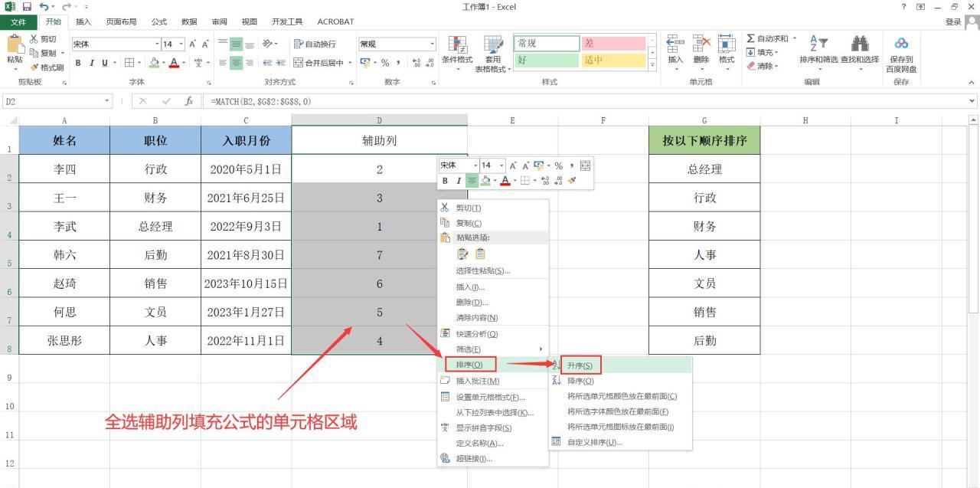Toggle Bold in the ribbon font group
The height and width of the screenshot is (488, 980).
click(x=78, y=63)
